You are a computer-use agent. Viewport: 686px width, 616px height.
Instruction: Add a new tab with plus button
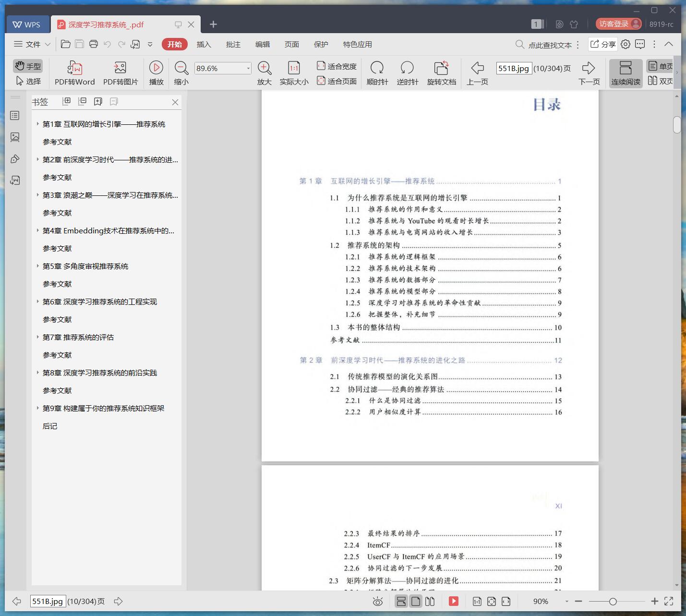tap(214, 24)
